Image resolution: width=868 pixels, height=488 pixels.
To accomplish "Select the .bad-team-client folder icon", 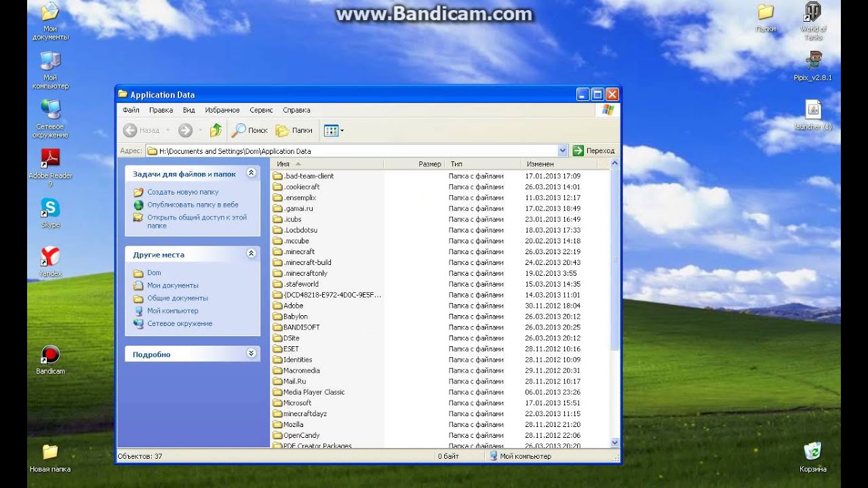I will tap(277, 176).
